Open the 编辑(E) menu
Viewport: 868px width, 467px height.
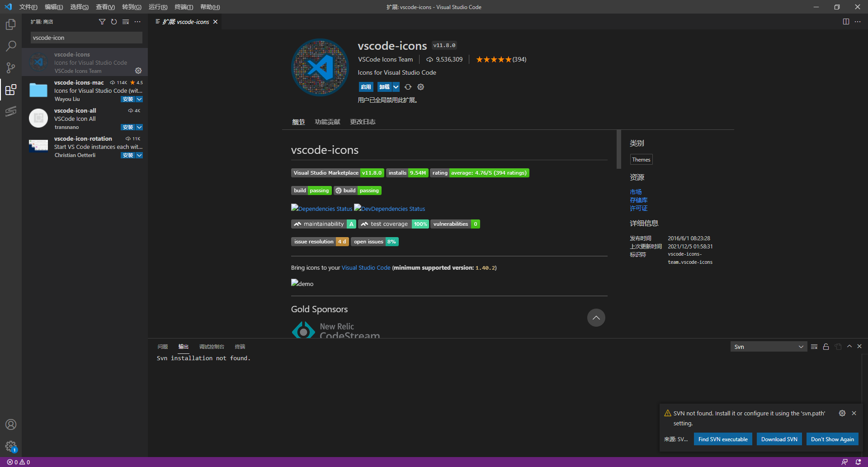pyautogui.click(x=54, y=7)
